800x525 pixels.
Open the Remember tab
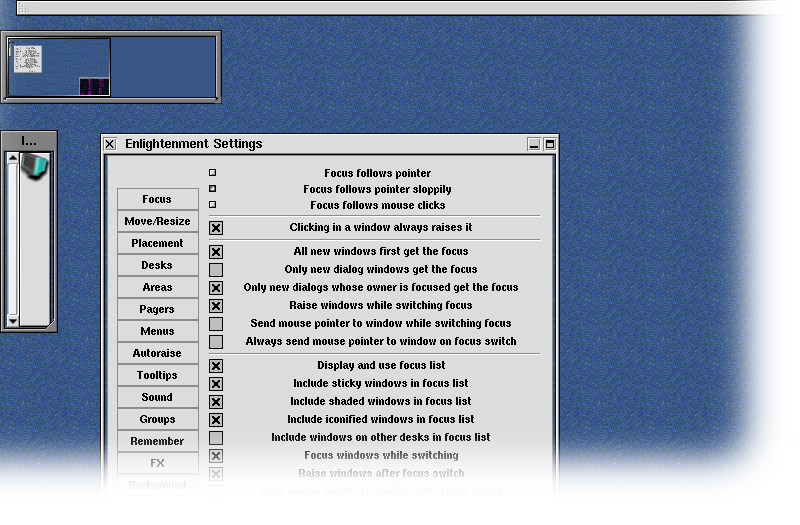click(x=157, y=440)
